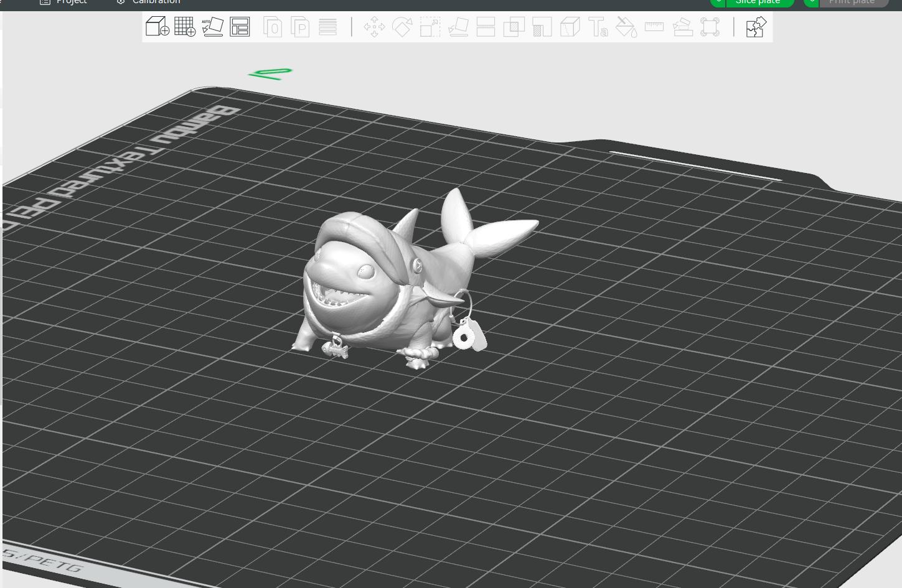The image size is (902, 588).
Task: Add a new plate with grid icon
Action: (x=185, y=27)
